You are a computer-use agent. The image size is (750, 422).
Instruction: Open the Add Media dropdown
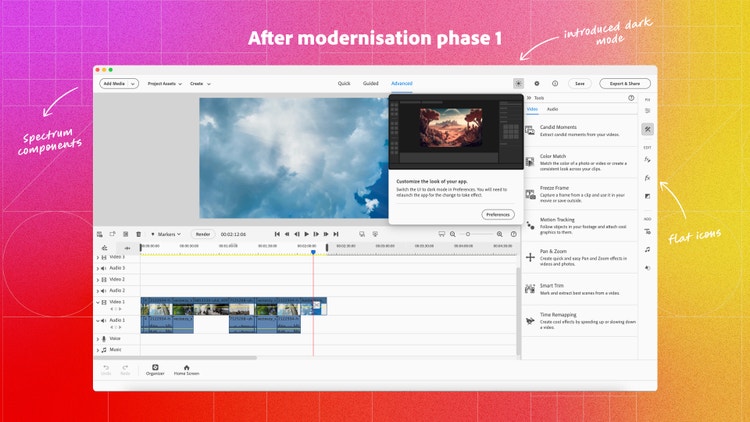point(119,84)
